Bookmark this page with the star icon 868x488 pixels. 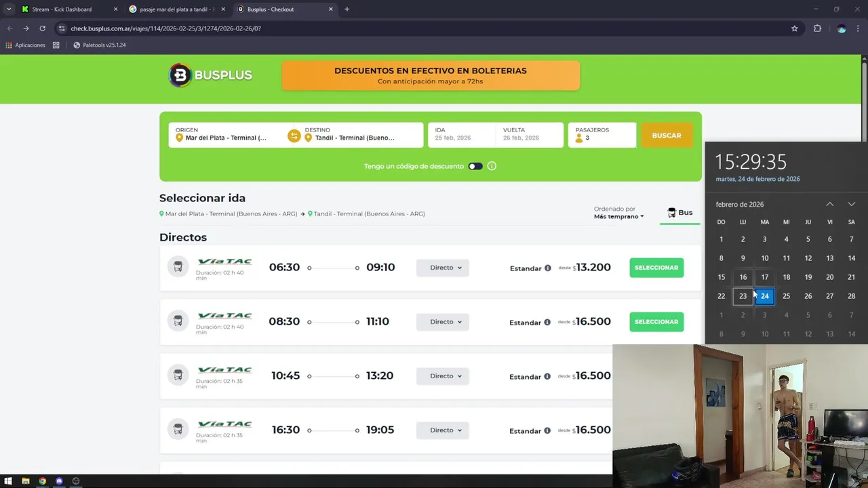(795, 28)
